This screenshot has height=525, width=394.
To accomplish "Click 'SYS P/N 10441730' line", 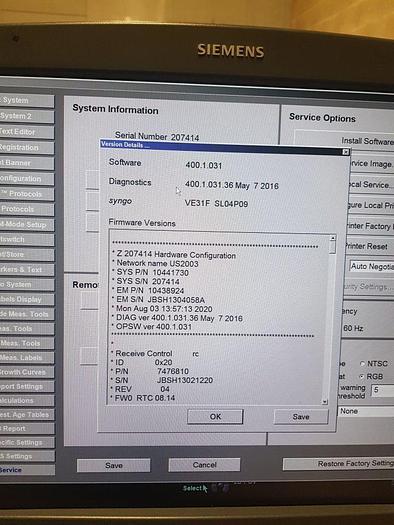I will click(x=152, y=273).
